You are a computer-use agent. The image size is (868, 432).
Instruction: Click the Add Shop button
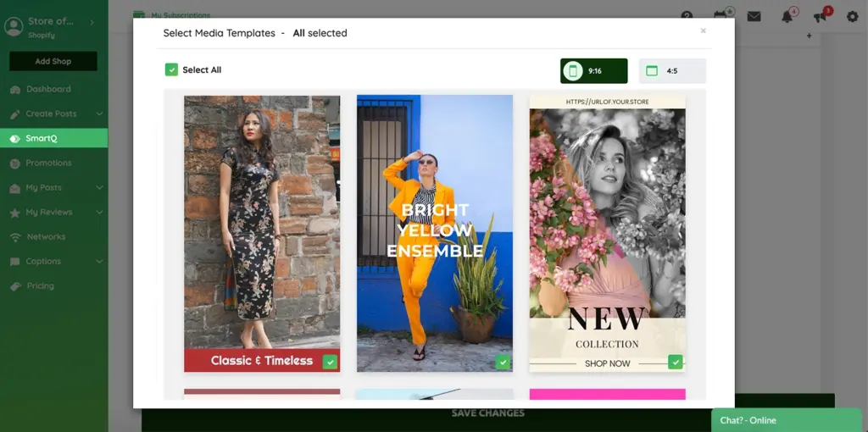53,61
